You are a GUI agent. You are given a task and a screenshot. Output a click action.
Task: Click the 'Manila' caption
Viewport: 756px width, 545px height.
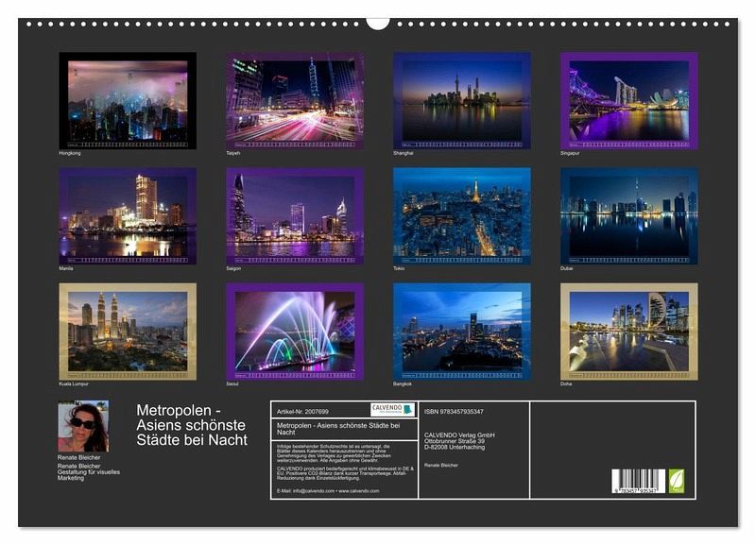tap(66, 268)
